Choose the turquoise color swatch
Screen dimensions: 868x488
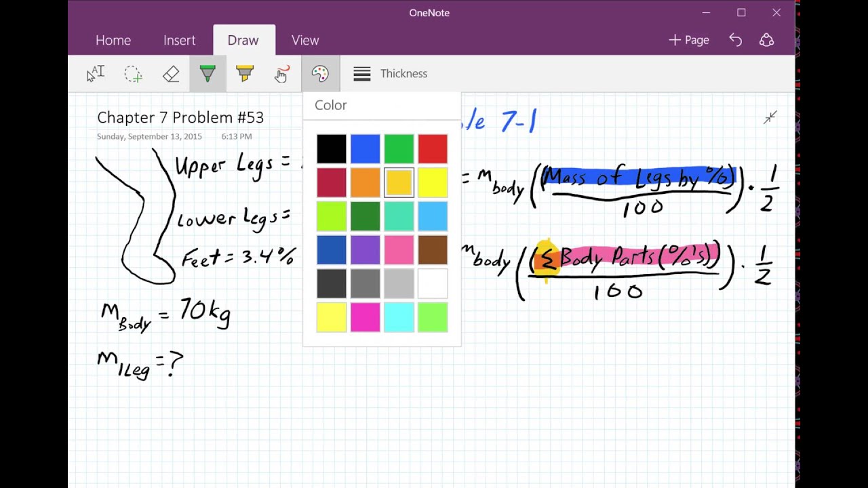coord(399,216)
